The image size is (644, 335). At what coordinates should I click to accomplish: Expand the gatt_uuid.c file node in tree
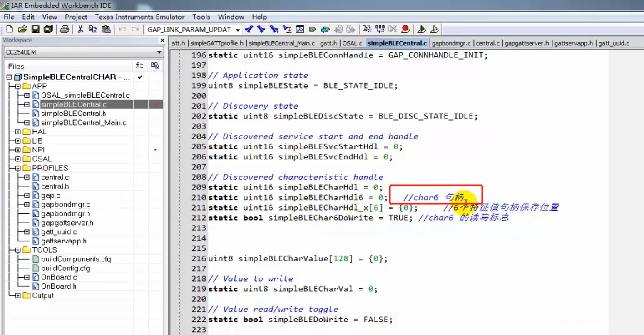tap(27, 232)
